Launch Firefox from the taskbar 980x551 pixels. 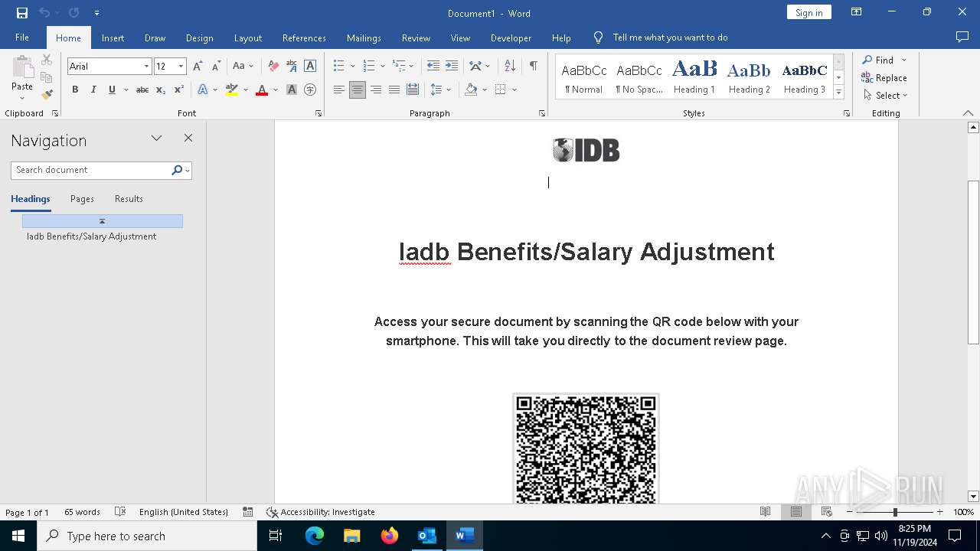coord(390,536)
